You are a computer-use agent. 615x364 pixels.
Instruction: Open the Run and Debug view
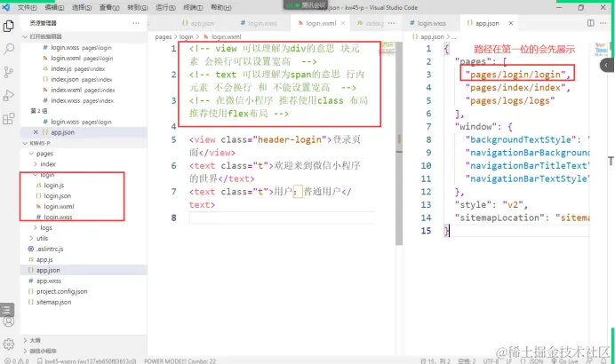9,95
